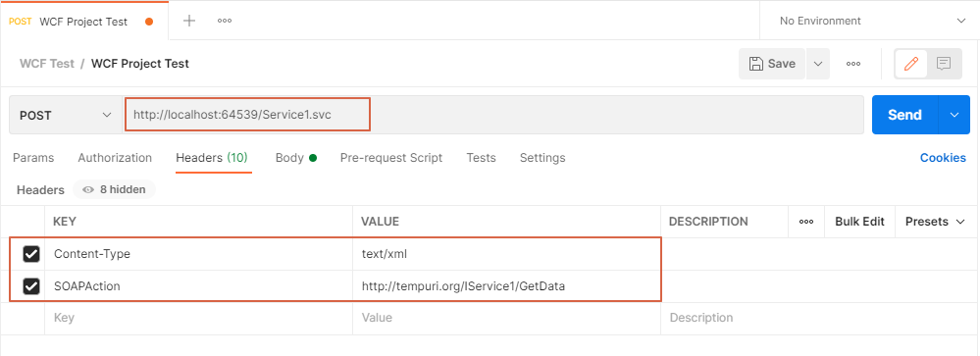The image size is (980, 356).
Task: Save the request
Action: [772, 64]
